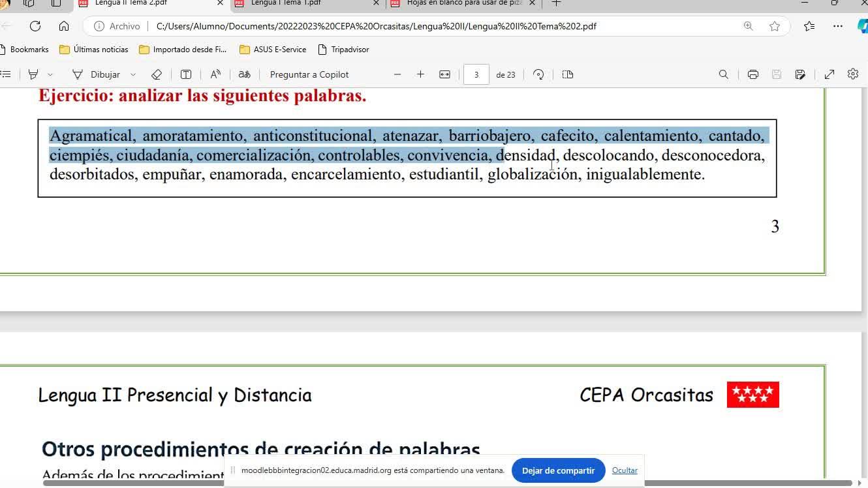Zoom out of the PDF
This screenshot has height=488, width=868.
click(x=397, y=74)
